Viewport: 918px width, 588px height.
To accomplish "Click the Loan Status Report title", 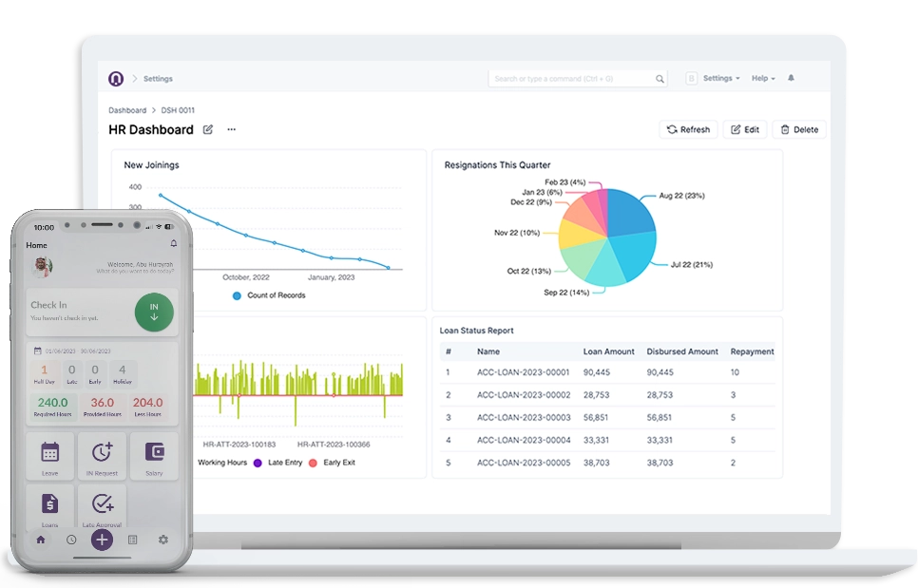I will [476, 331].
